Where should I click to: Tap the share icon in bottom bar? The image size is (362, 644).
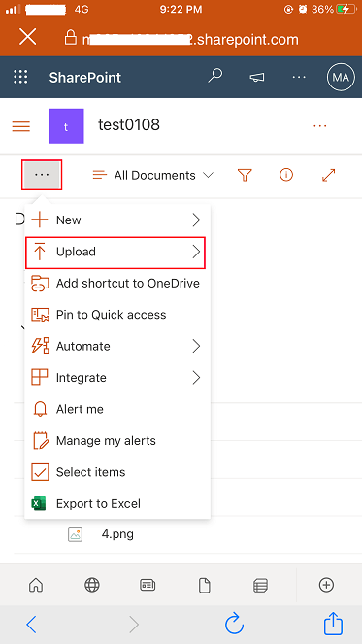(333, 623)
